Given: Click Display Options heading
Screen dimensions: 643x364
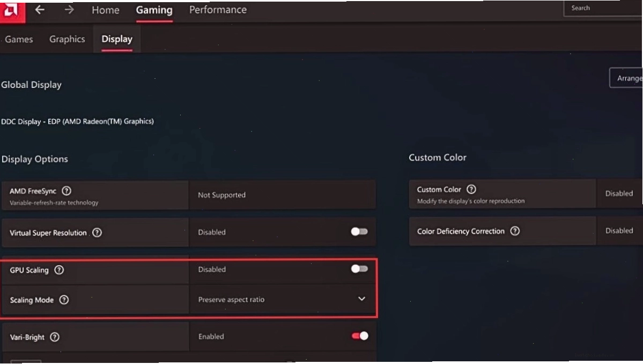Looking at the screenshot, I should pos(35,159).
